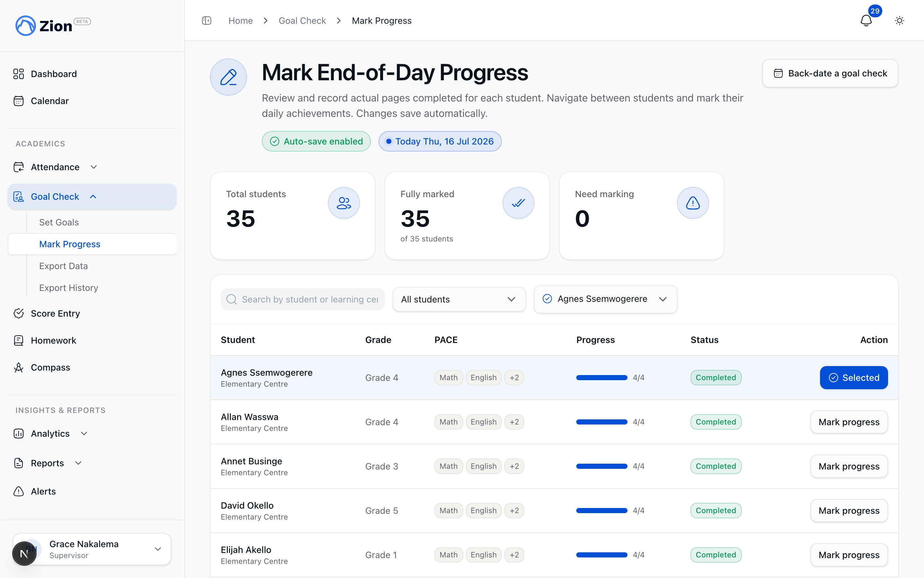Click the Student column header
924x578 pixels.
(x=238, y=340)
